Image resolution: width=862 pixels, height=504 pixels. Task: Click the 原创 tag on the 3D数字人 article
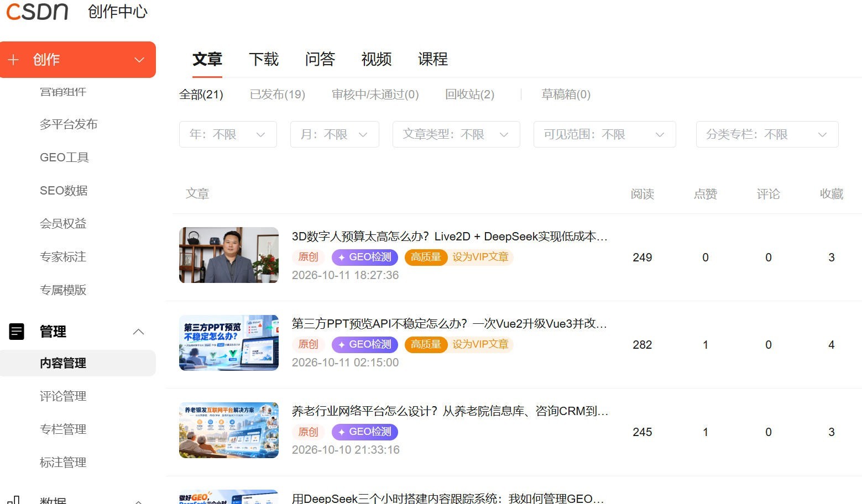tap(308, 258)
